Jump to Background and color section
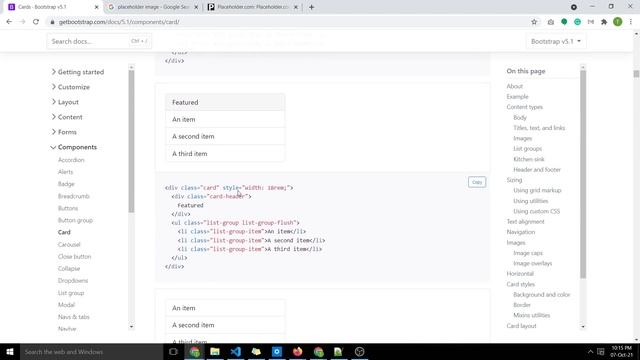Screen dimensions: 640x360 (541, 294)
